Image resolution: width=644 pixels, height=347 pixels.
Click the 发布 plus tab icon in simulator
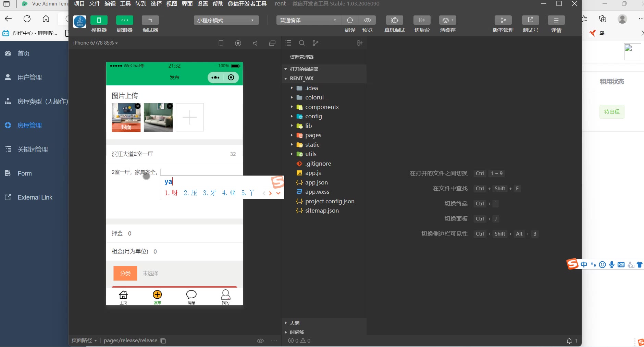157,295
